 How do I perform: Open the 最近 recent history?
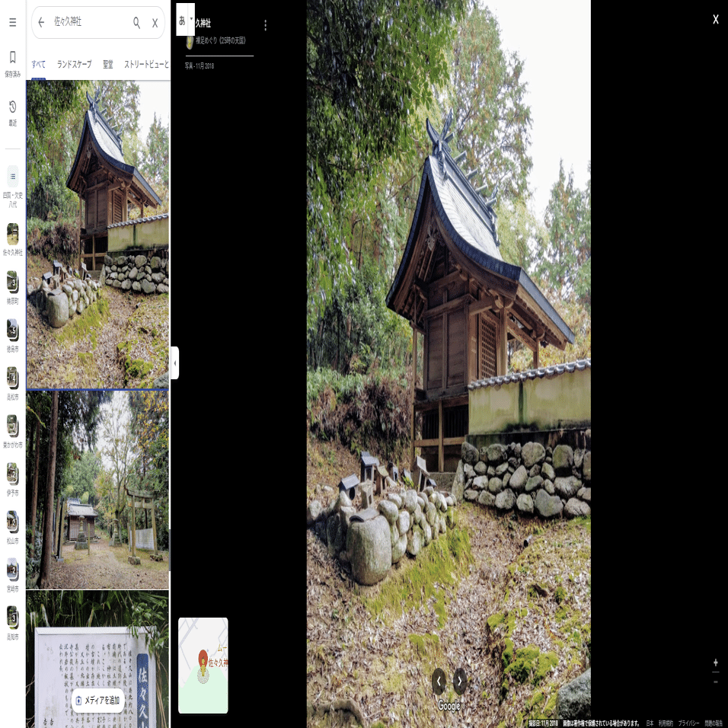(x=12, y=113)
